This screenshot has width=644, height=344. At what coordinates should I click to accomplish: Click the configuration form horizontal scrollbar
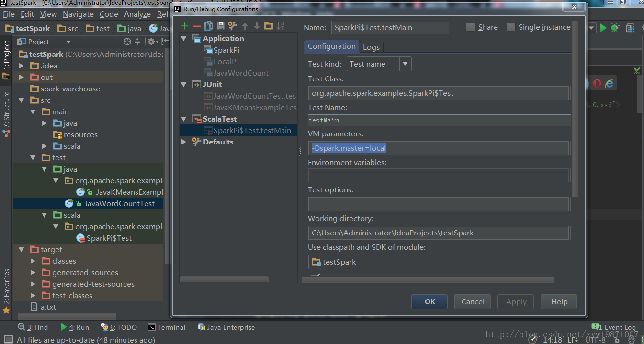(x=428, y=279)
